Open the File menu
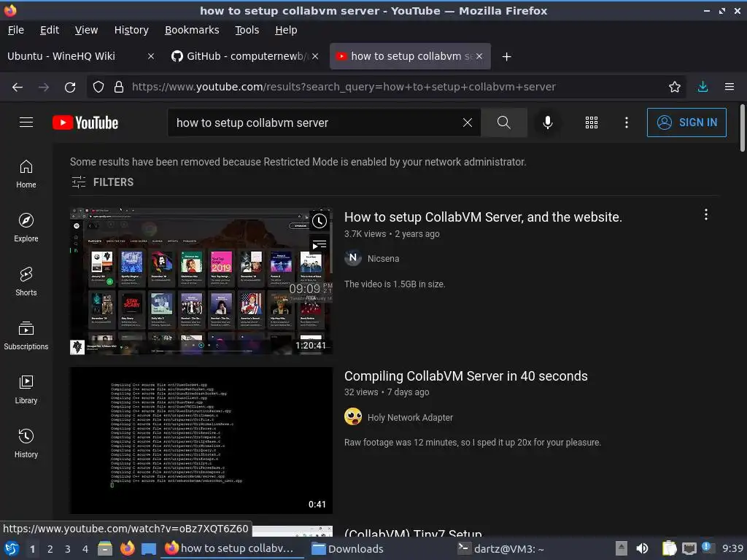747x560 pixels. (x=16, y=30)
